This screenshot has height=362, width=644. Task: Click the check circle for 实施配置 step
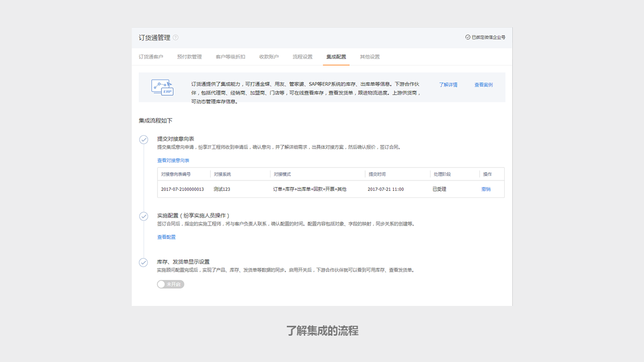pos(144,216)
